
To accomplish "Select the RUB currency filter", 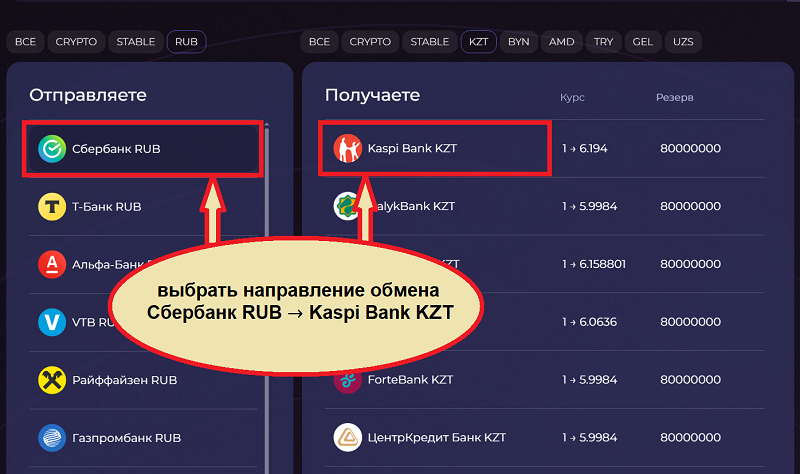I will click(x=186, y=42).
